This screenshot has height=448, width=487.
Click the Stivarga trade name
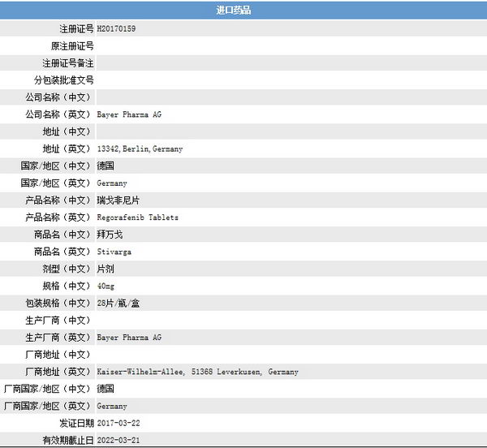pos(114,252)
